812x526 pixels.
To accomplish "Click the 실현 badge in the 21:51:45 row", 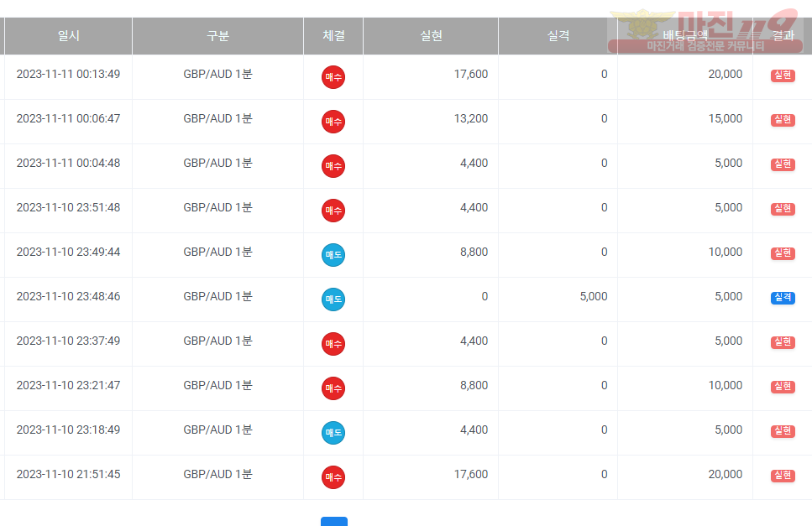I will coord(783,476).
